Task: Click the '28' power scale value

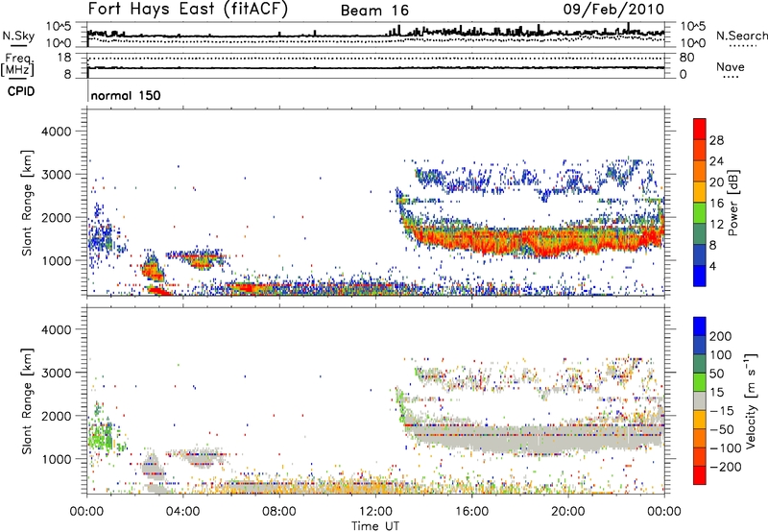Action: pos(716,140)
